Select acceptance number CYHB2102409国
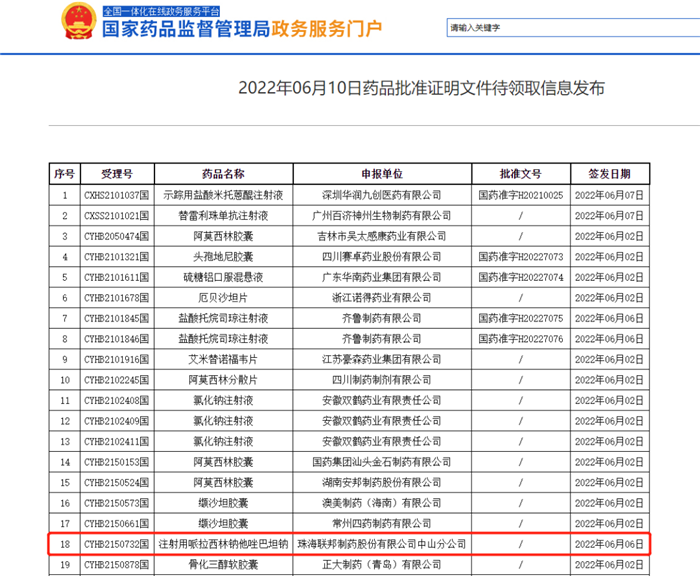700x576 pixels. tap(117, 421)
